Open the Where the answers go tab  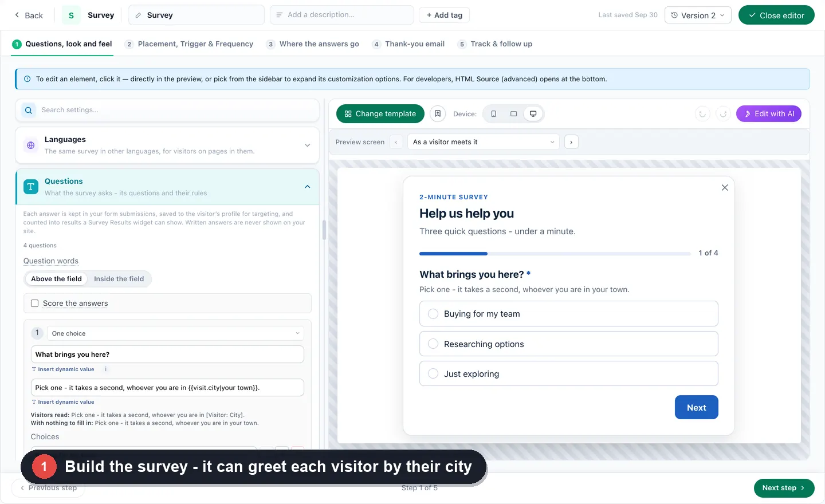(313, 44)
